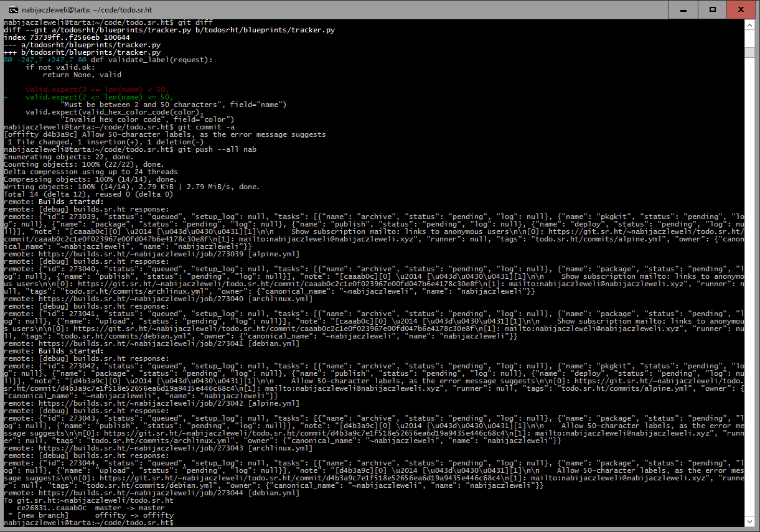760x532 pixels.
Task: Open the job 273040 archlinux.yml build URL
Action: [x=143, y=299]
